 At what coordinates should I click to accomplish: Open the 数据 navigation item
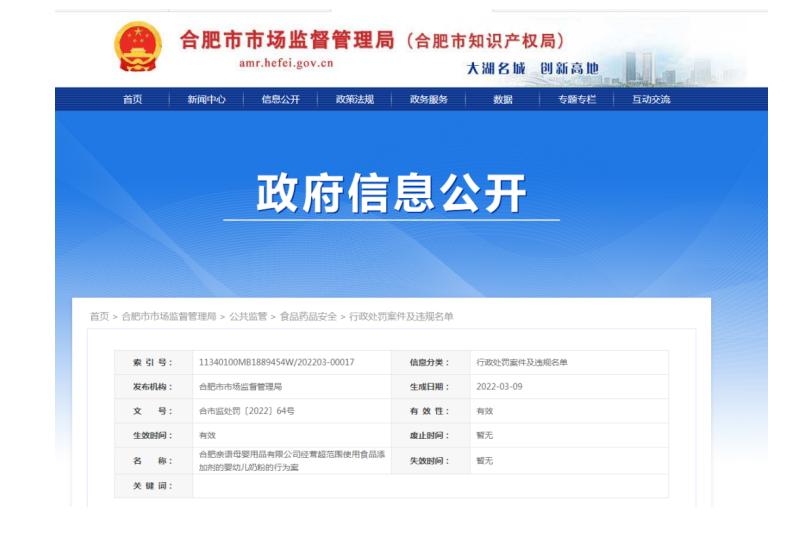pyautogui.click(x=503, y=99)
